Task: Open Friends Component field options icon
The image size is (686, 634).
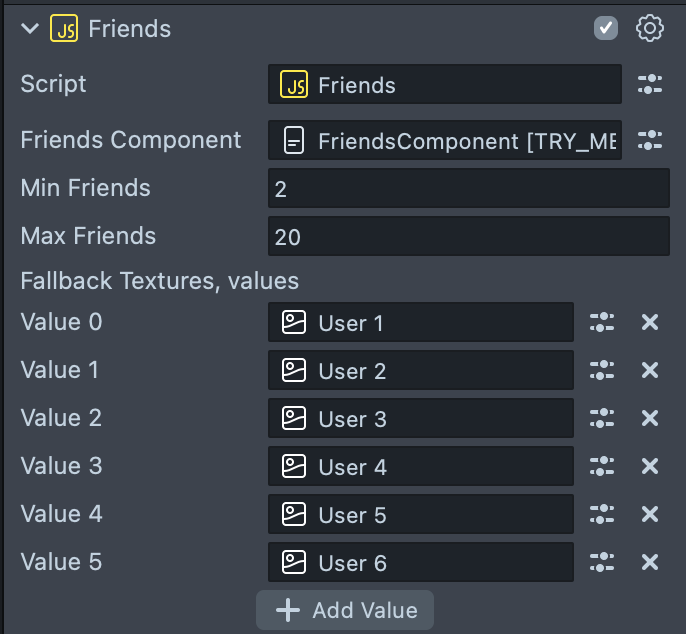Action: pos(650,141)
